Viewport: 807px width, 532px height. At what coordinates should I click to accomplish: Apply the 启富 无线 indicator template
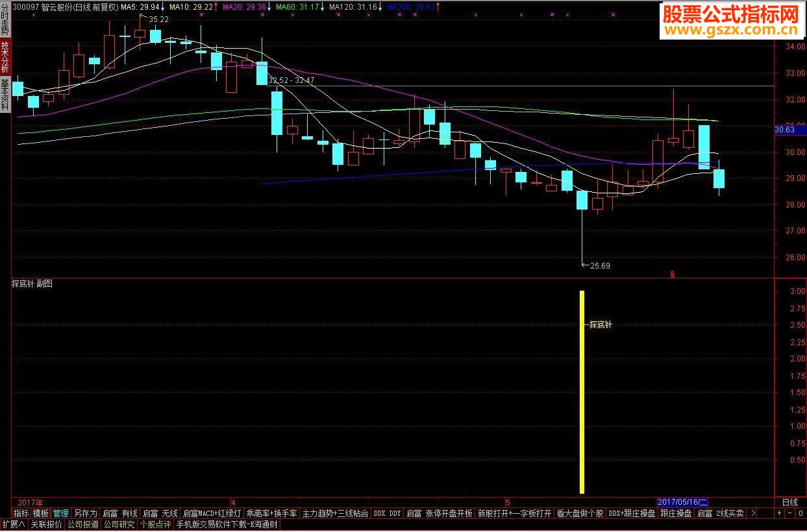(160, 513)
